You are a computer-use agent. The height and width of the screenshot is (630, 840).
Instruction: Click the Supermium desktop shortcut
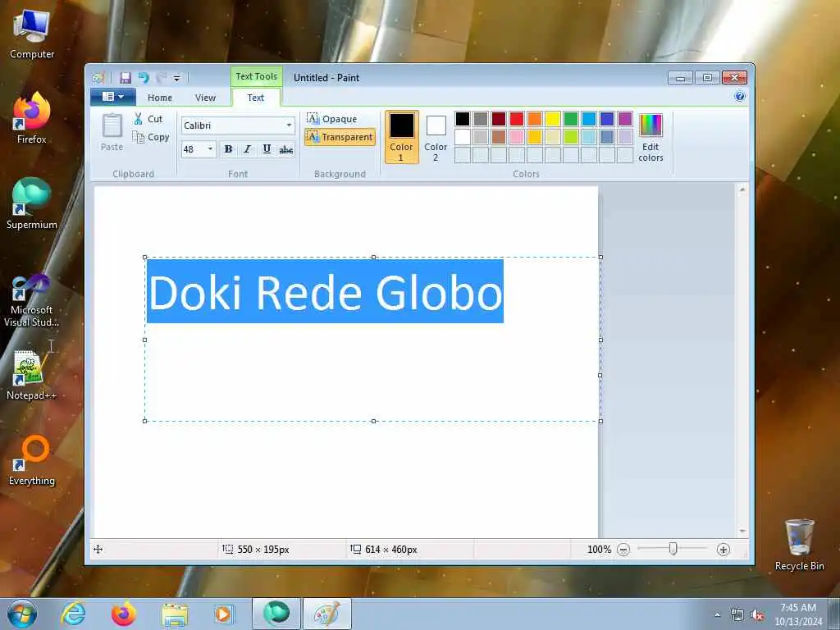coord(32,204)
